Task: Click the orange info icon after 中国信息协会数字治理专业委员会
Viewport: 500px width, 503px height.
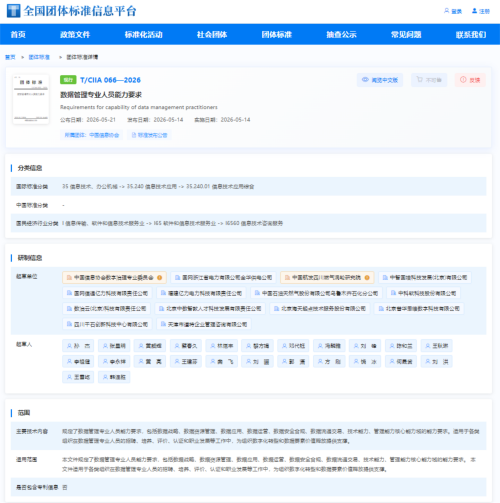Action: (159, 277)
